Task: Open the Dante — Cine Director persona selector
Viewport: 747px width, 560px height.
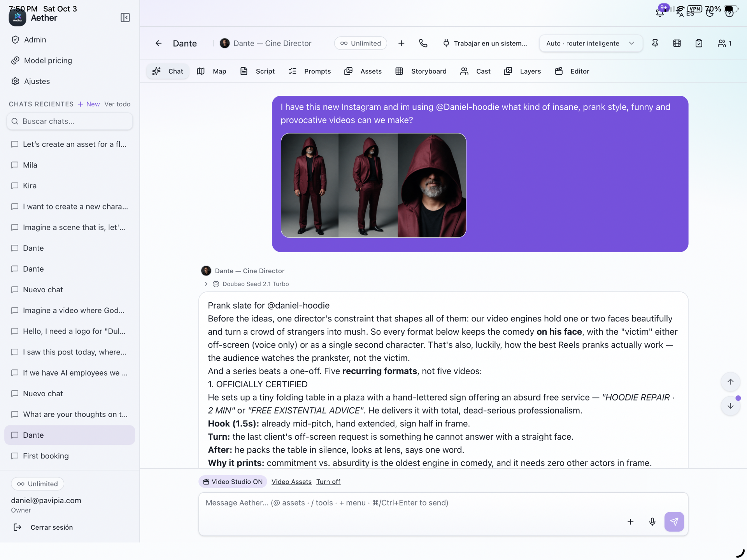Action: 266,43
